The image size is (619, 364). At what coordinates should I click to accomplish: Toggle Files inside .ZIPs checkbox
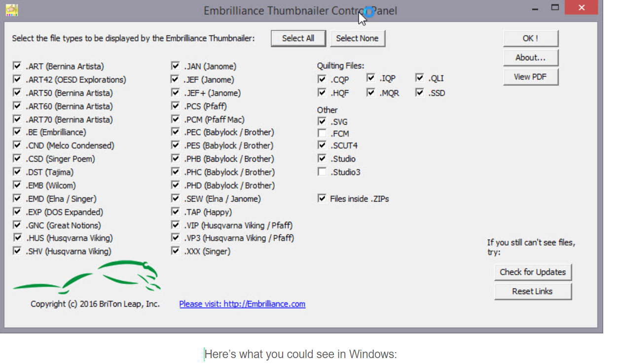coord(322,198)
